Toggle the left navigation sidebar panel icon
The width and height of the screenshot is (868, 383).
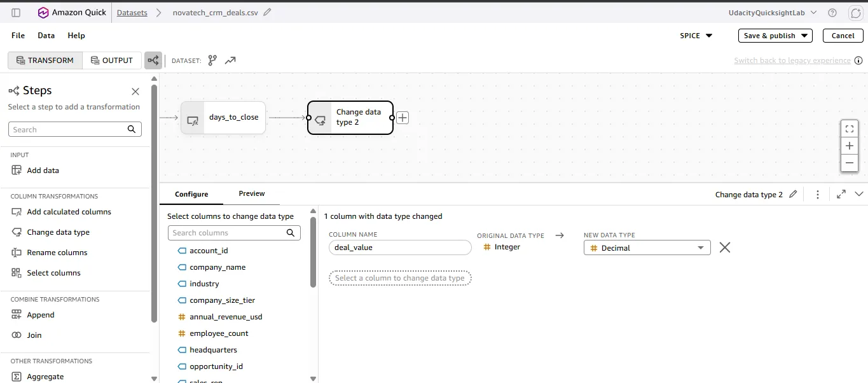tap(16, 13)
